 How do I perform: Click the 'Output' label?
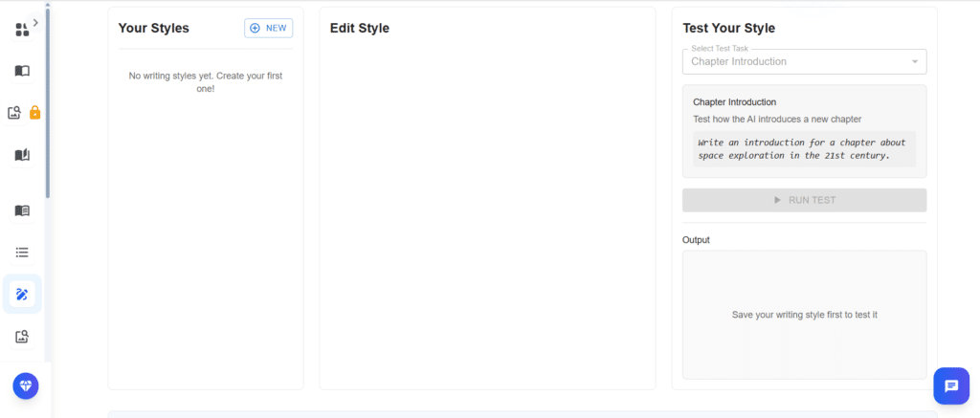click(x=697, y=240)
